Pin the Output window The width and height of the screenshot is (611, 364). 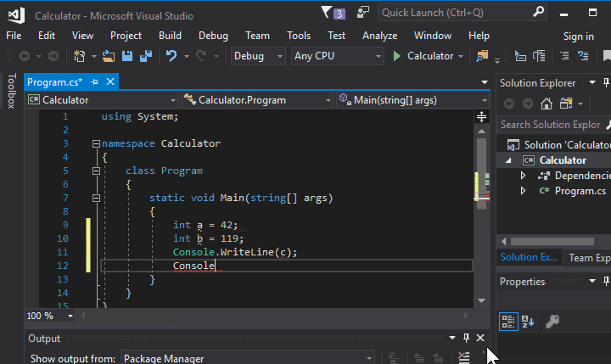(x=466, y=338)
